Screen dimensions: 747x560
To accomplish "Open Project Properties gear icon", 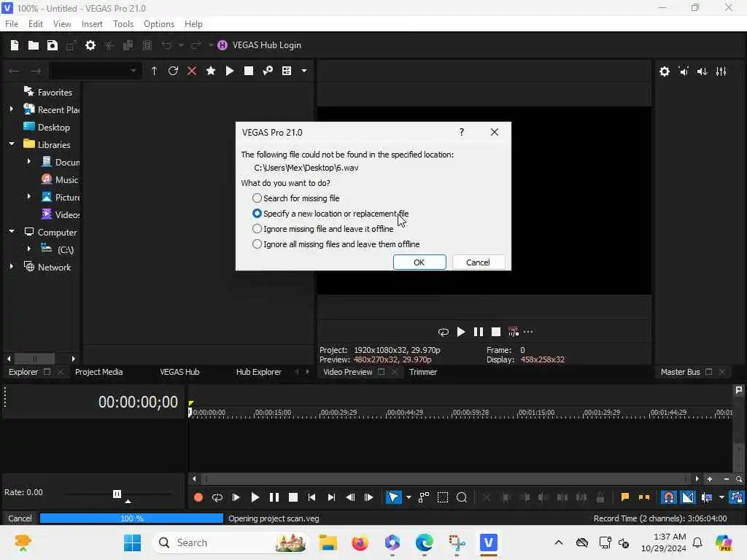I will coord(90,45).
